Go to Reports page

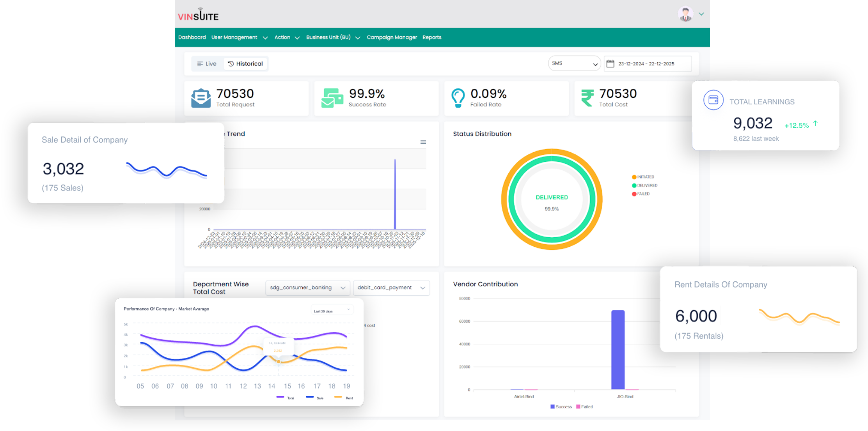coord(432,37)
